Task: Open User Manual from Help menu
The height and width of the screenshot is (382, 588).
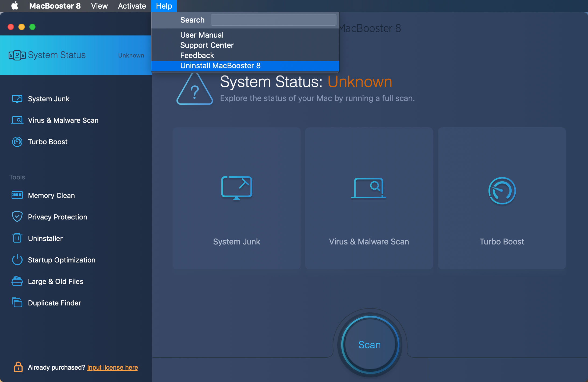Action: pos(245,35)
